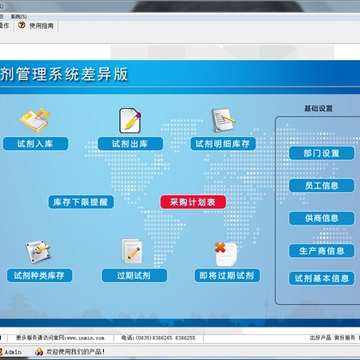The height and width of the screenshot is (360, 360).
Task: Click the 试剂种类库存 wrench icon
Action: 38,252
